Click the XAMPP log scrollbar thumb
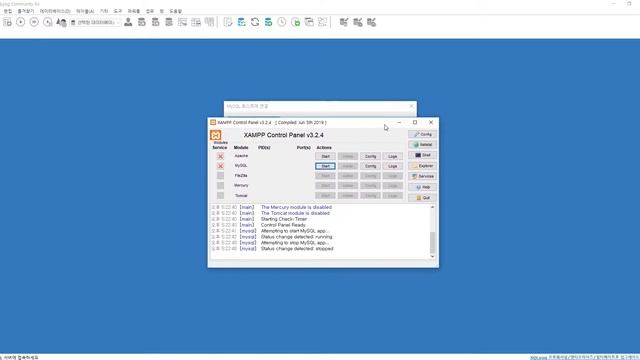The height and width of the screenshot is (360, 640). (x=433, y=242)
